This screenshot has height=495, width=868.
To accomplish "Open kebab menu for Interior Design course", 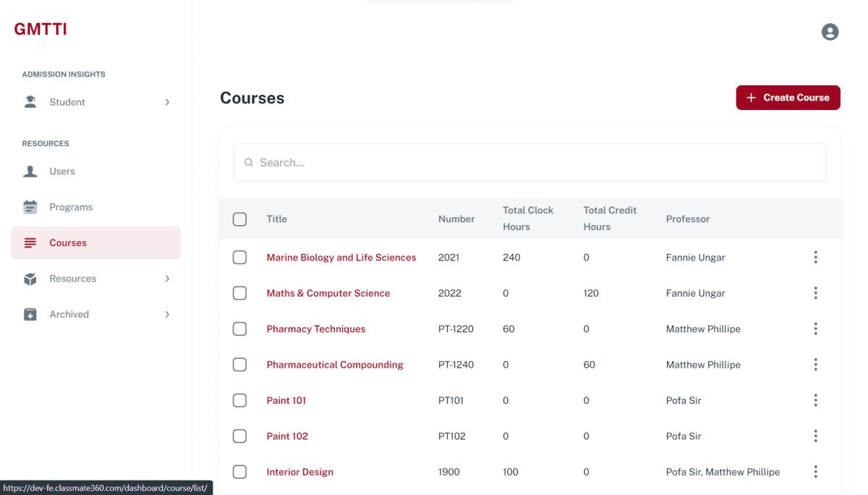I will pyautogui.click(x=815, y=472).
